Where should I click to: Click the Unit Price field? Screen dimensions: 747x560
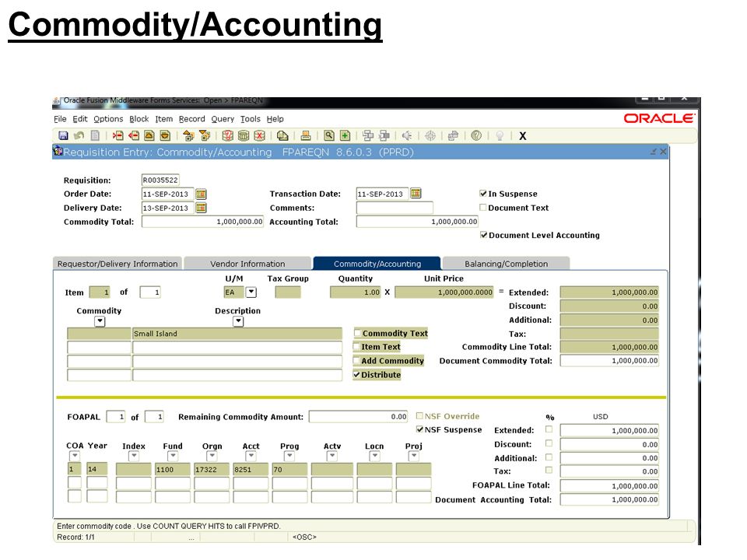tap(444, 292)
